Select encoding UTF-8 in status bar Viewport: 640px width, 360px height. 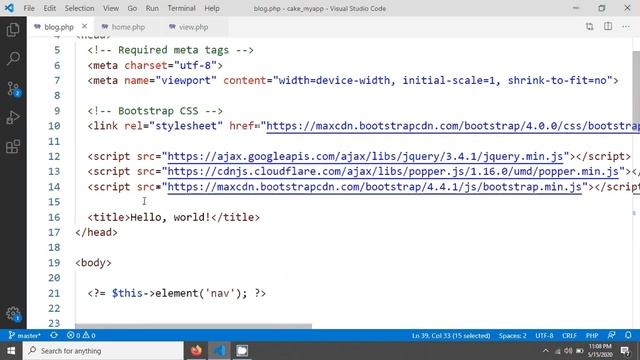(x=544, y=336)
